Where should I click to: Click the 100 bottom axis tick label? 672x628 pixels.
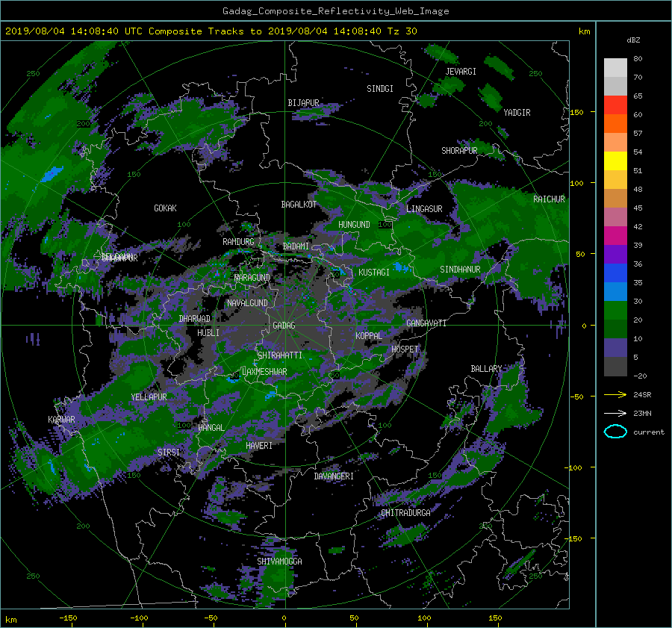[x=424, y=618]
